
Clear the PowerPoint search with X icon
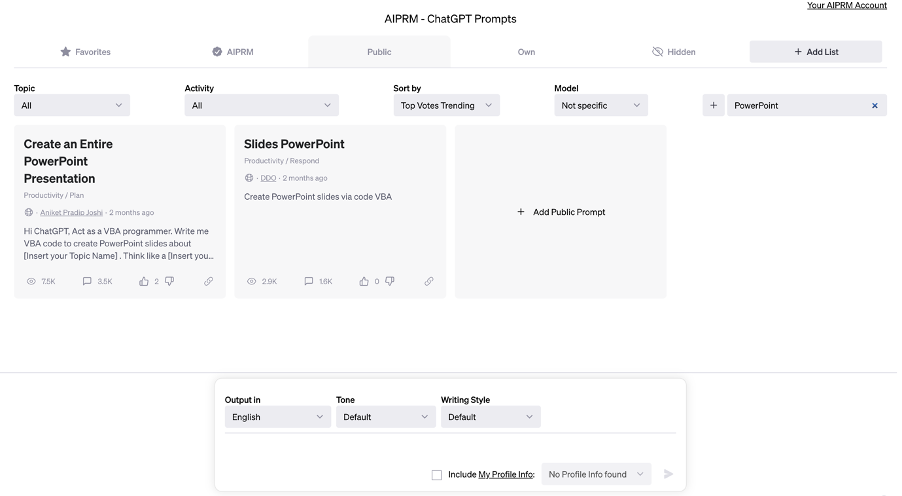point(875,106)
